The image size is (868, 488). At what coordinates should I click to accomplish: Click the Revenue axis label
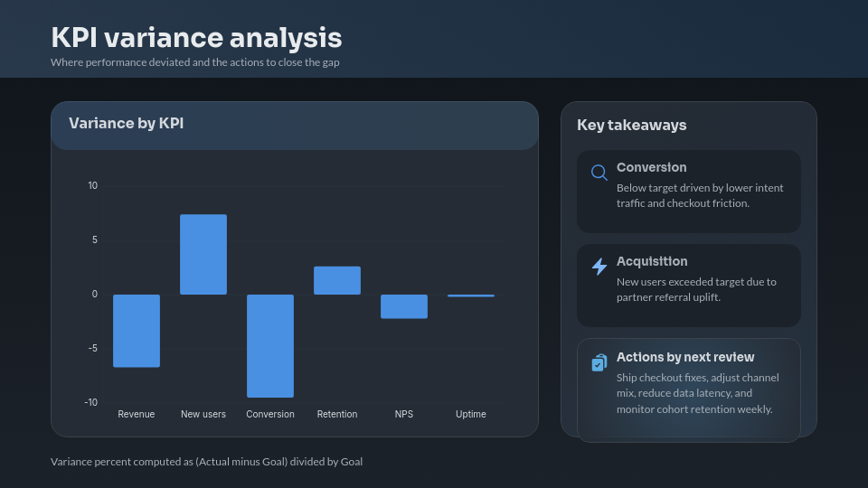point(137,414)
